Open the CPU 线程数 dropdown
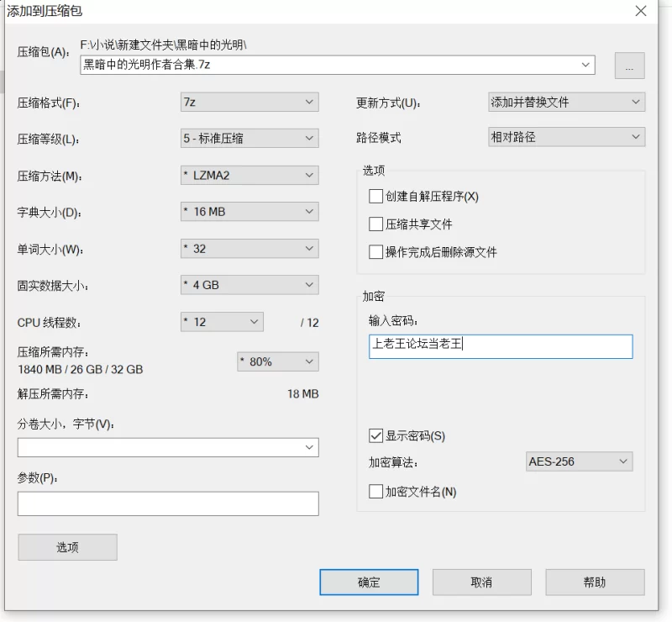 point(222,322)
